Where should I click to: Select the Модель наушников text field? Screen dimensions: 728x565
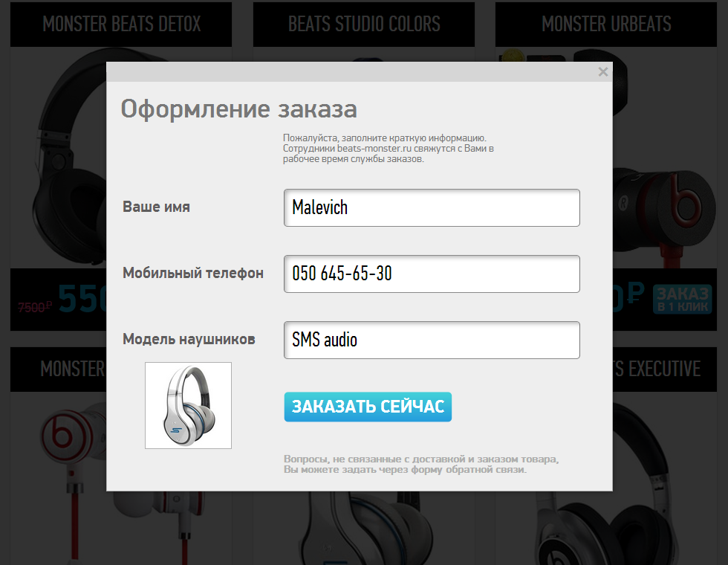[x=432, y=340]
